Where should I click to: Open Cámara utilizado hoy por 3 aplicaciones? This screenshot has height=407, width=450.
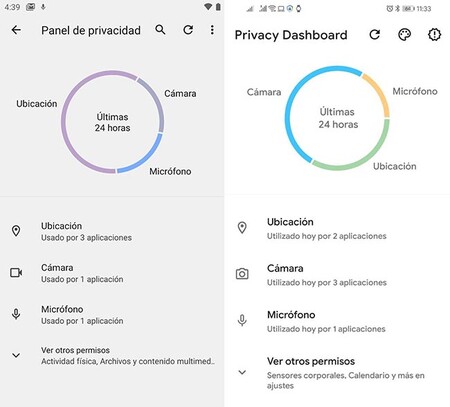(x=337, y=275)
